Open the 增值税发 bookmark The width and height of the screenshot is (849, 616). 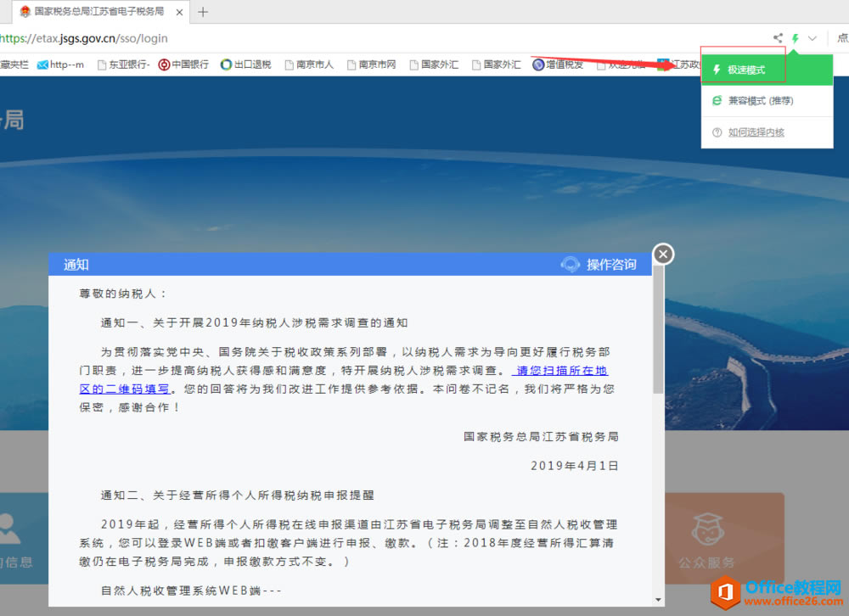559,65
